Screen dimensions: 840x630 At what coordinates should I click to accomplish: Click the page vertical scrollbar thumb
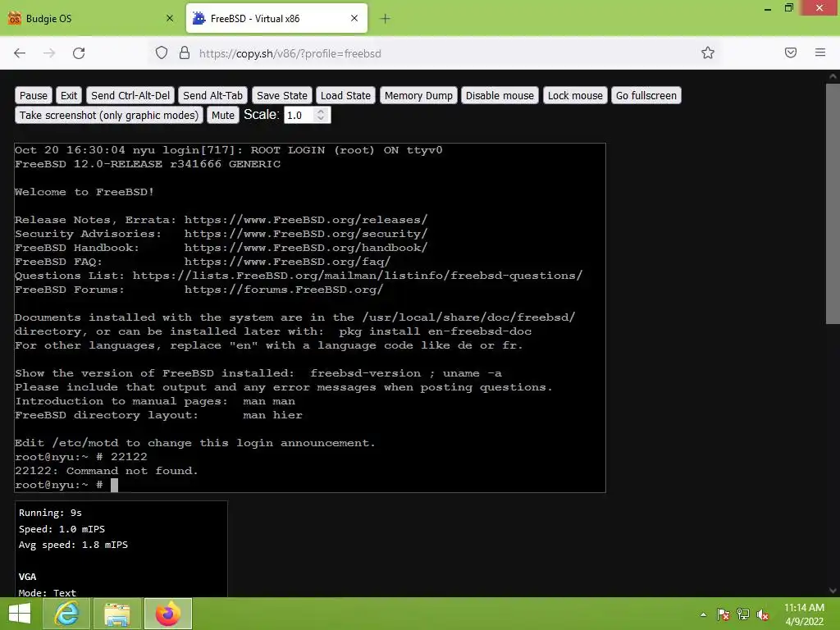[x=833, y=203]
